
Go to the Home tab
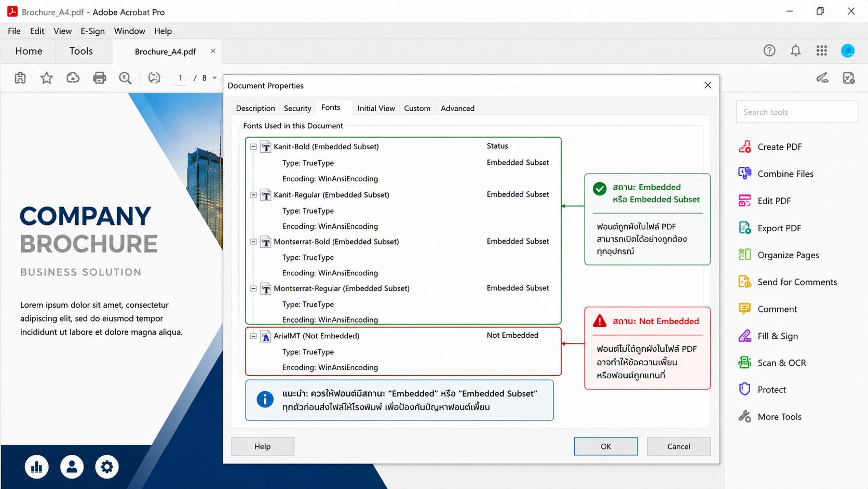pos(29,51)
